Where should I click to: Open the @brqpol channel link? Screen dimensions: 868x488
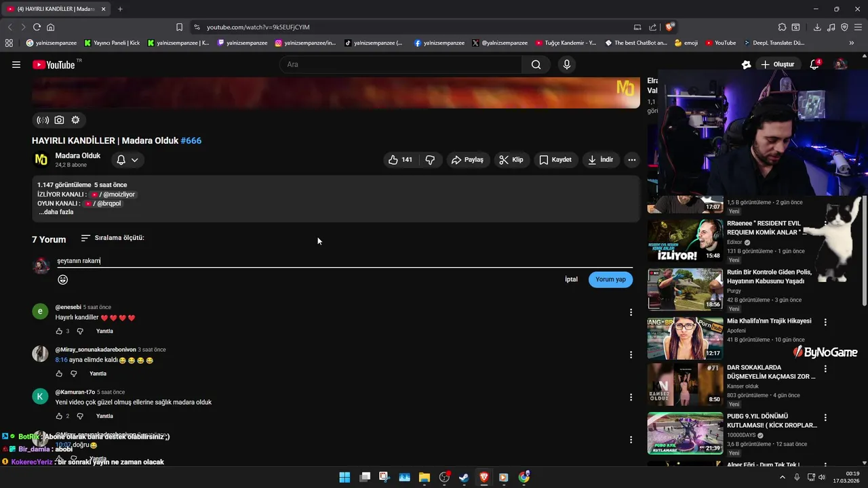click(x=103, y=203)
